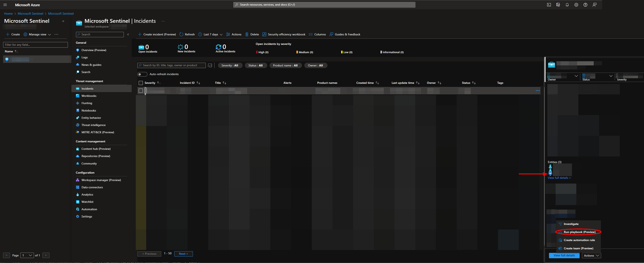Open Analytics in sidebar
The height and width of the screenshot is (263, 644).
pyautogui.click(x=87, y=195)
